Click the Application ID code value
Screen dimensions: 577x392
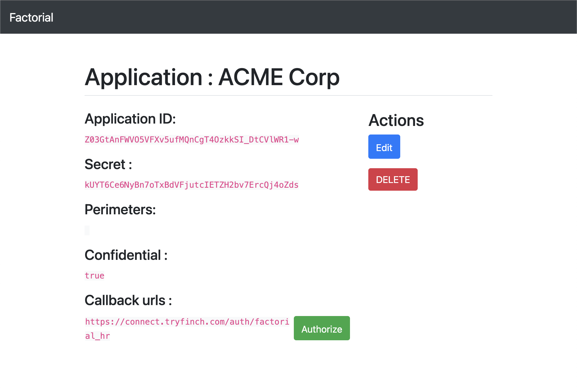pos(192,140)
